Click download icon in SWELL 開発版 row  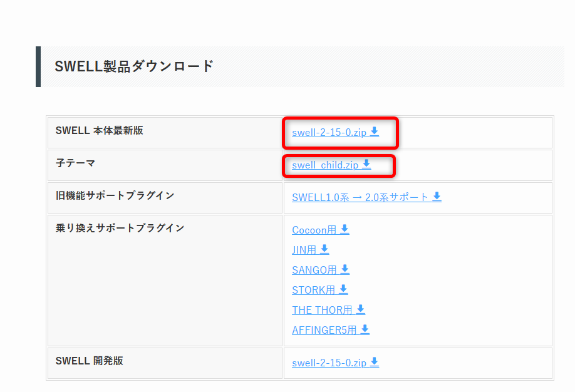(375, 361)
